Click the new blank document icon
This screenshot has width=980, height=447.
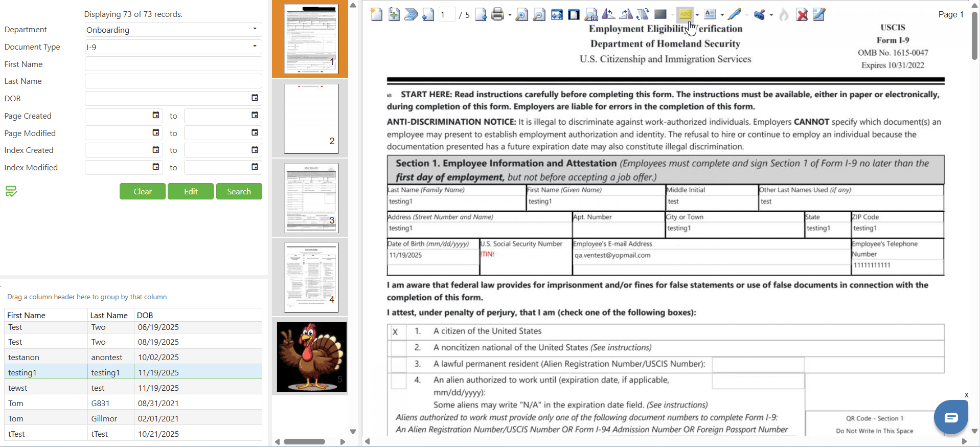377,14
